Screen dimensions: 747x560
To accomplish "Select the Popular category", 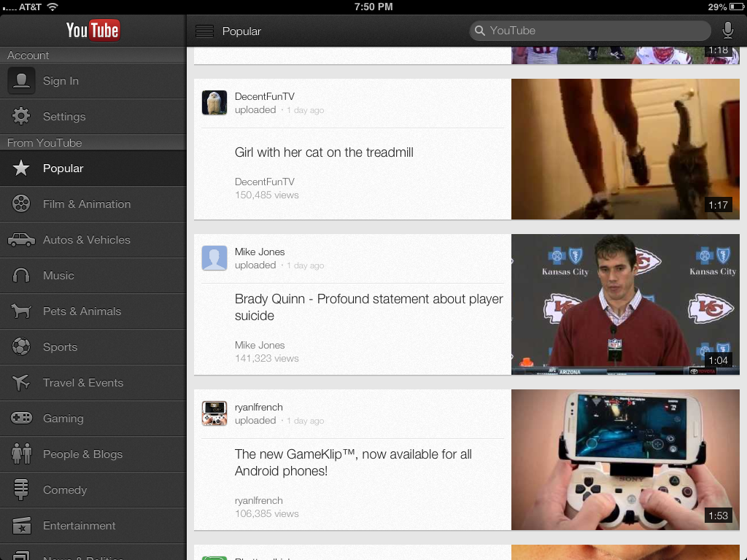I will (x=93, y=168).
